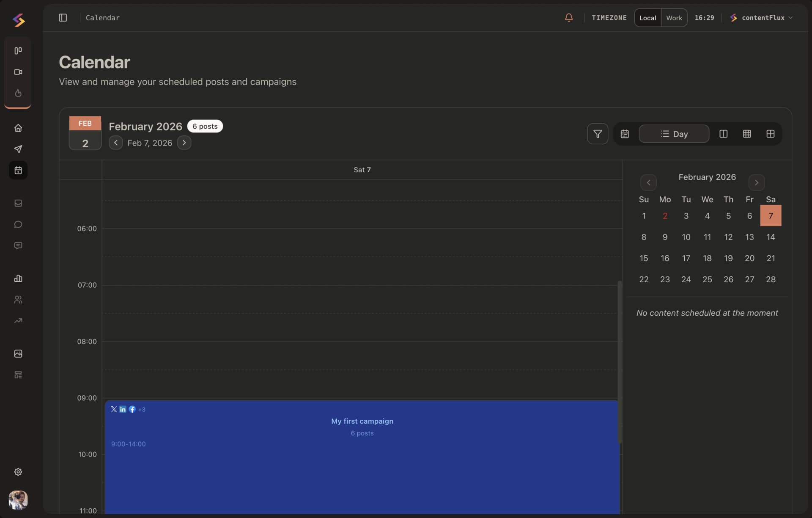
Task: Open the inbox from the sidebar
Action: coord(18,204)
